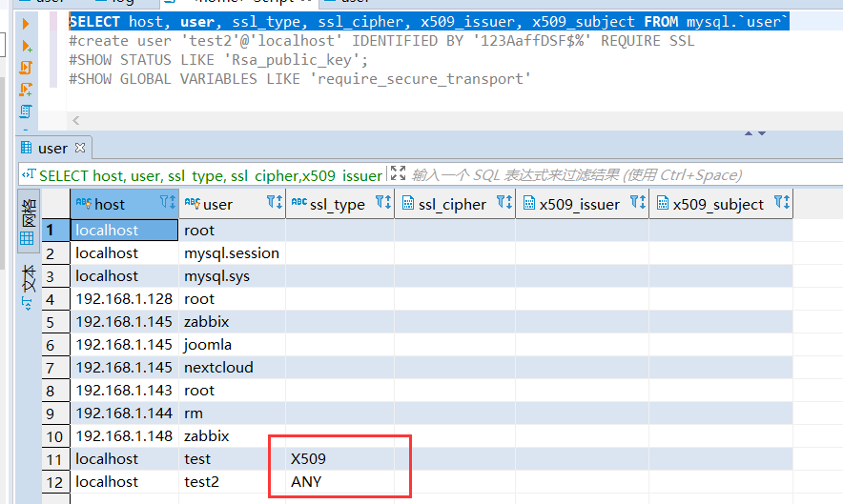
Task: Open filter/sort on host column header
Action: [x=167, y=203]
